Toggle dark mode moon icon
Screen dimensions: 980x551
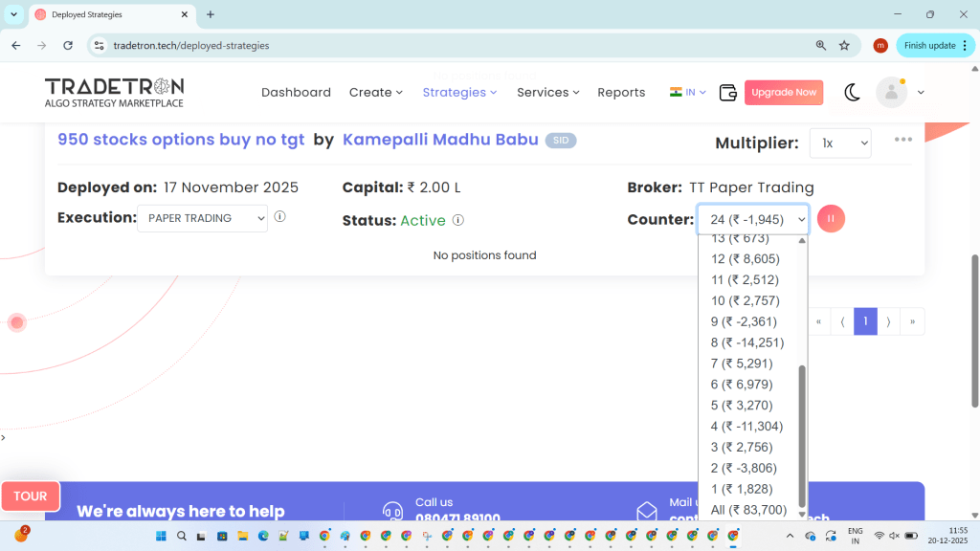852,93
